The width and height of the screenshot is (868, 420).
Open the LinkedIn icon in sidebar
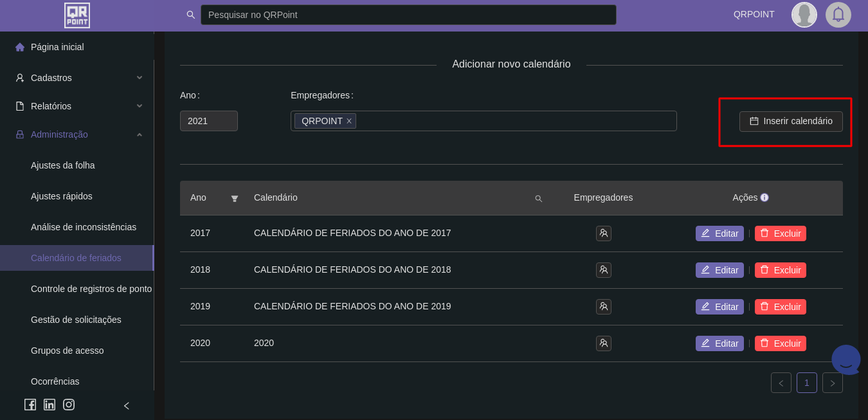tap(50, 405)
